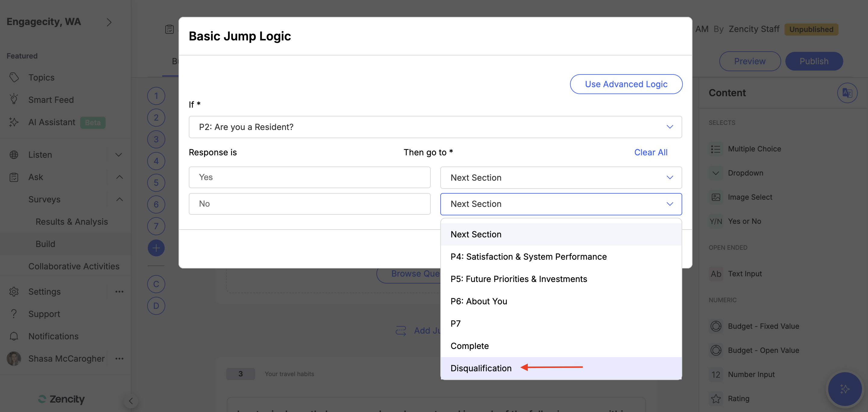The height and width of the screenshot is (412, 868).
Task: Open the Yes response destination dropdown
Action: [x=561, y=178]
